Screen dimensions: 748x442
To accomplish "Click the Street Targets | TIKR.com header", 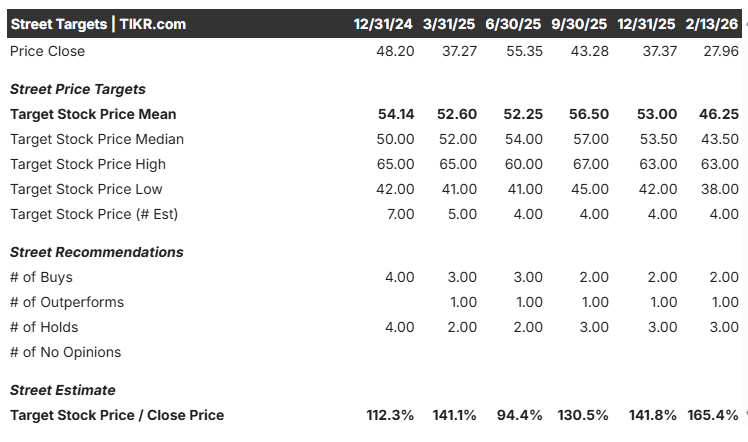I will click(98, 24).
